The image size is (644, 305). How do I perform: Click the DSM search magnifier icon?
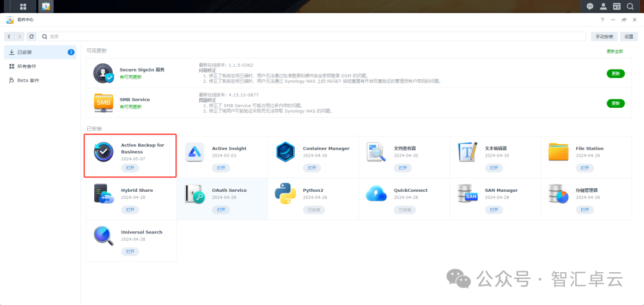(630, 6)
